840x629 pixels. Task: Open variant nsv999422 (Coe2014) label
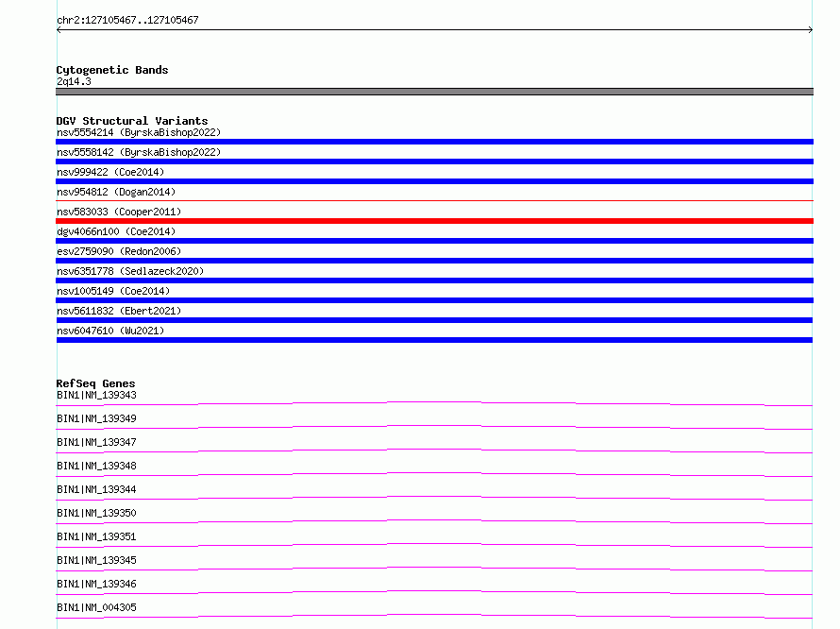[110, 172]
